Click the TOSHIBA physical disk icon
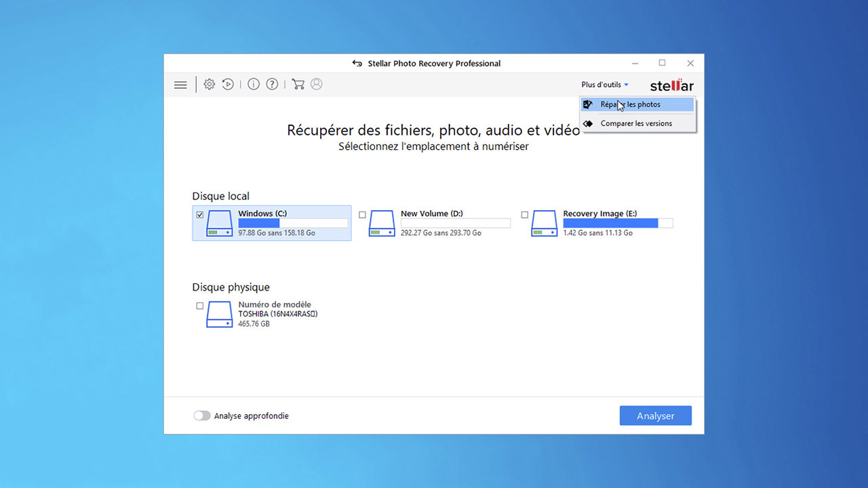This screenshot has height=488, width=868. click(219, 314)
